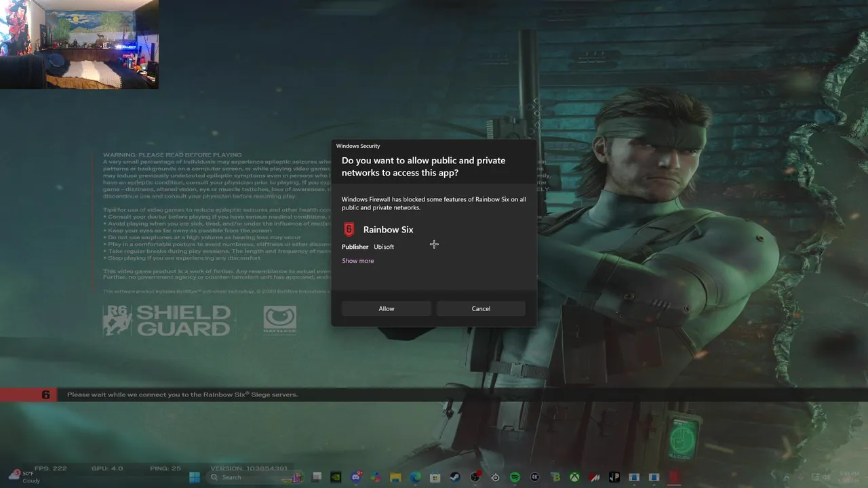Open File Explorer from the taskbar
Viewport: 868px width, 488px height.
coord(395,477)
